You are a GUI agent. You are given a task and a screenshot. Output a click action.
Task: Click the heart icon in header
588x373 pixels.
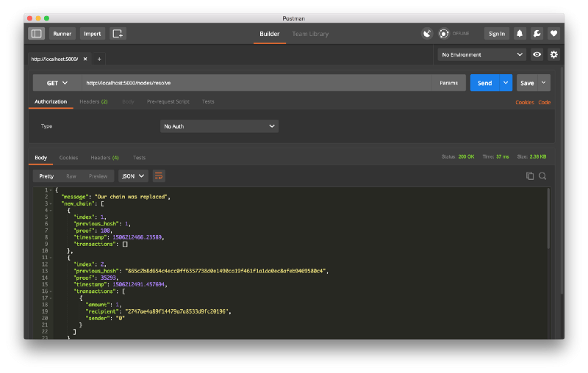(553, 33)
